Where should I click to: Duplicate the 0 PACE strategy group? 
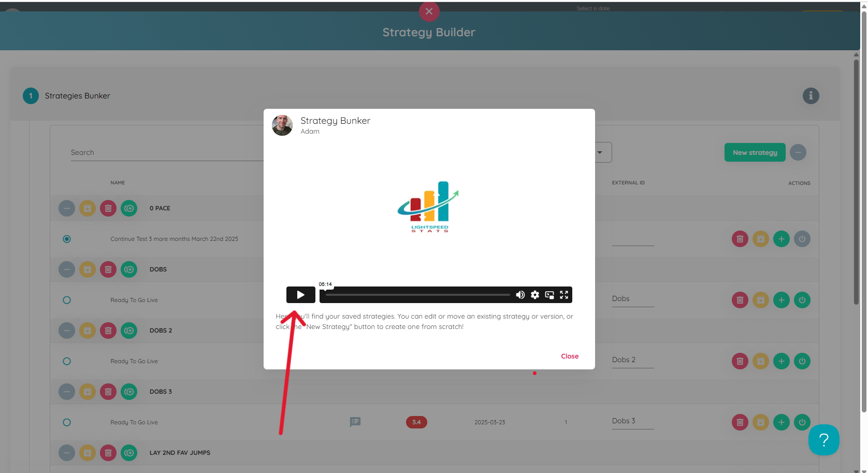pos(128,208)
